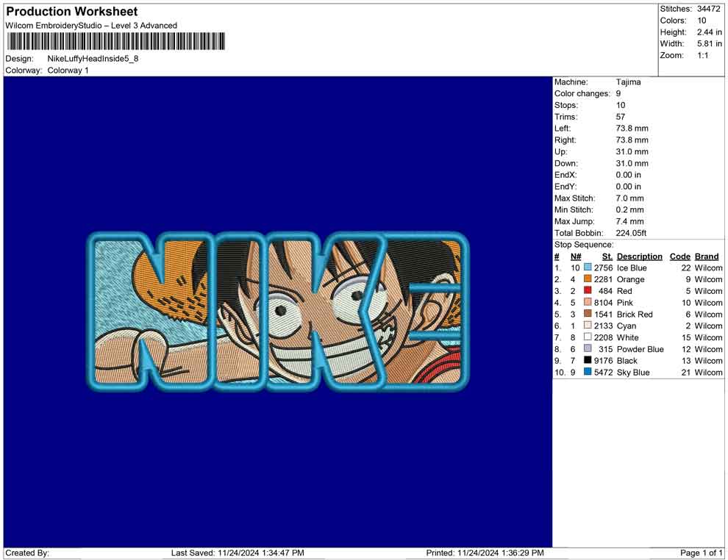This screenshot has height=560, width=728.
Task: Select the Brick Red thread swatch
Action: pos(588,314)
